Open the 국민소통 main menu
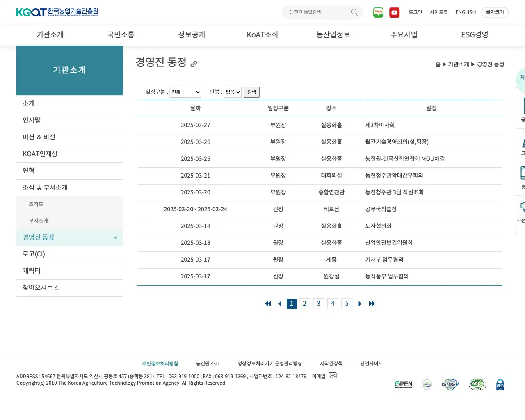This screenshot has height=420, width=525. click(121, 35)
